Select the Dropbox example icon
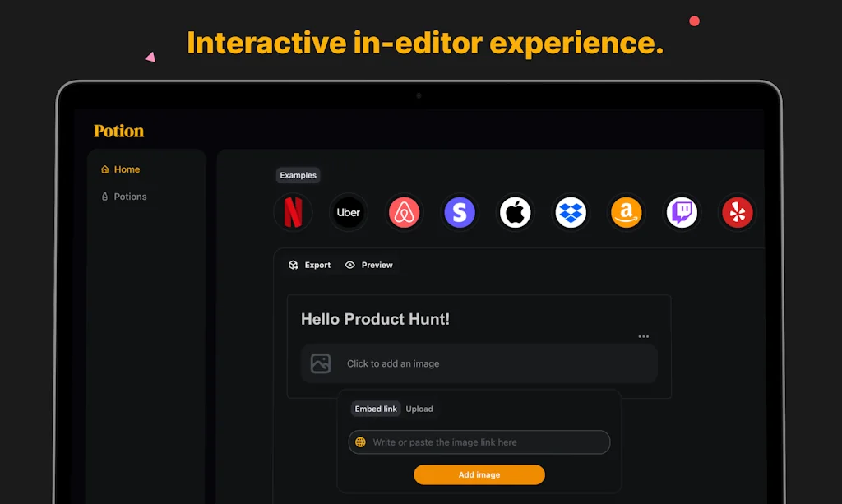842x504 pixels. click(571, 213)
